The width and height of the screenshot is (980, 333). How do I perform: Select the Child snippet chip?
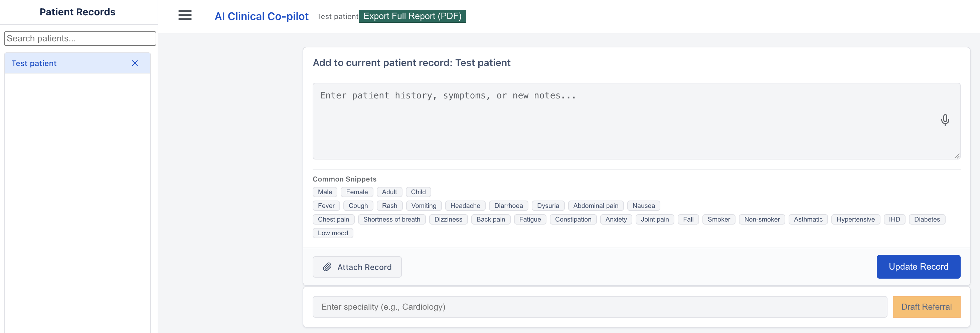click(418, 192)
